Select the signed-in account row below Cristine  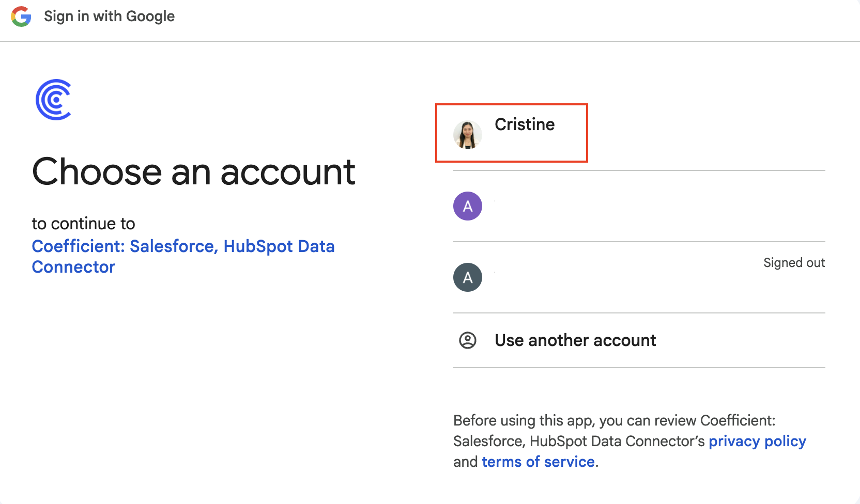pyautogui.click(x=638, y=206)
